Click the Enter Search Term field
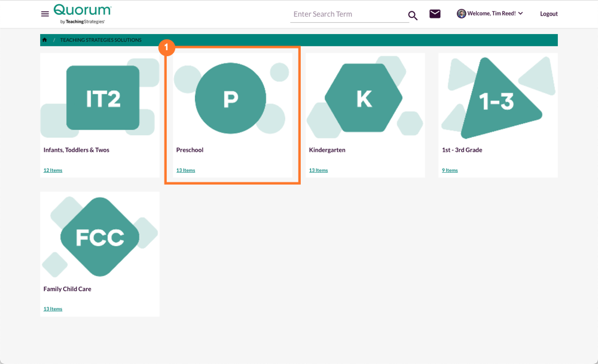The image size is (598, 364). point(341,14)
